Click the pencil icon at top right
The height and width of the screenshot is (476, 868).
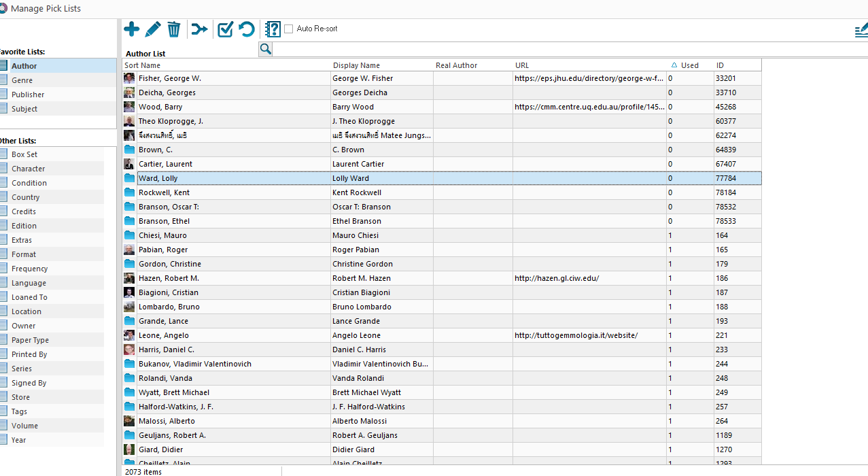(x=861, y=31)
